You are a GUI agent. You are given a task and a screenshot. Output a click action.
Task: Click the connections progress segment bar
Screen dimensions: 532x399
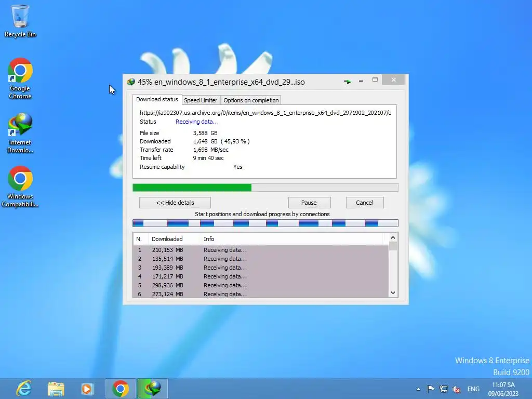(x=265, y=223)
